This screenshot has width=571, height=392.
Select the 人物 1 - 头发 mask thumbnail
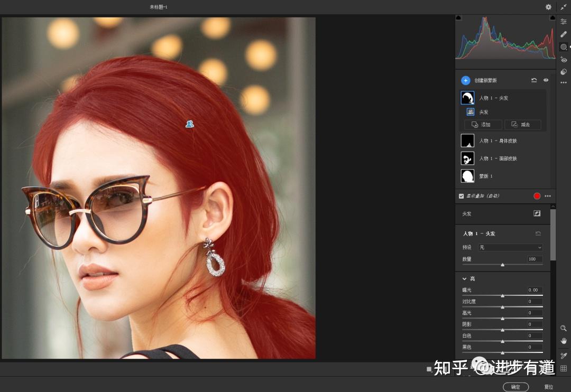click(467, 98)
